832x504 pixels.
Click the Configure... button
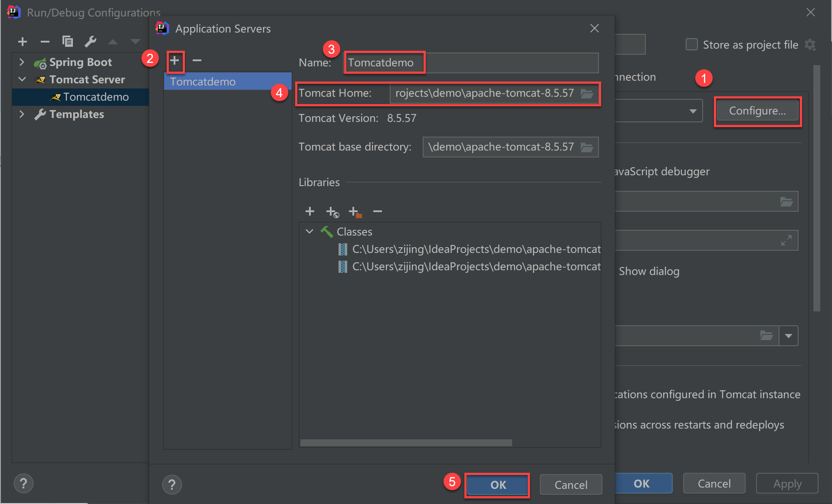[x=757, y=111]
